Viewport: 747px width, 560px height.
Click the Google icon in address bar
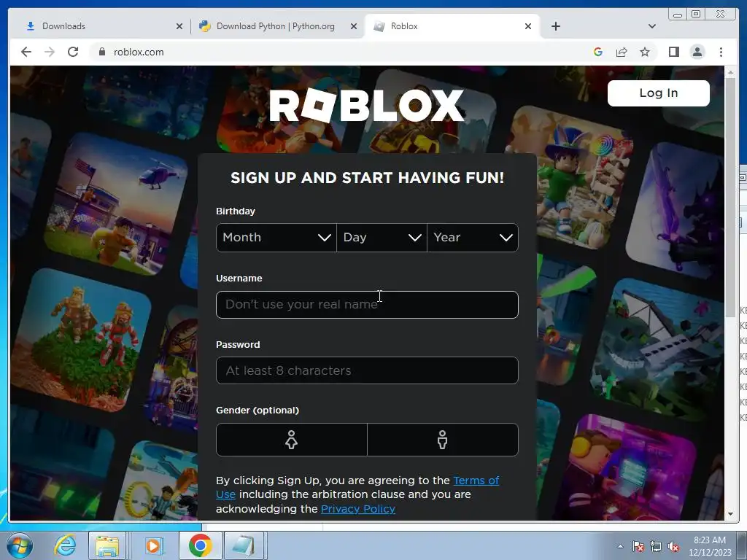pyautogui.click(x=598, y=52)
